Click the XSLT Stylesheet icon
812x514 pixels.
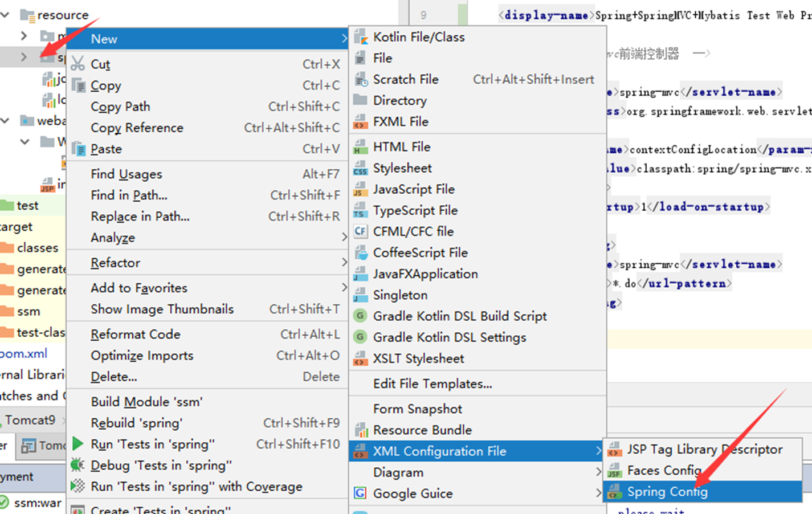[360, 358]
